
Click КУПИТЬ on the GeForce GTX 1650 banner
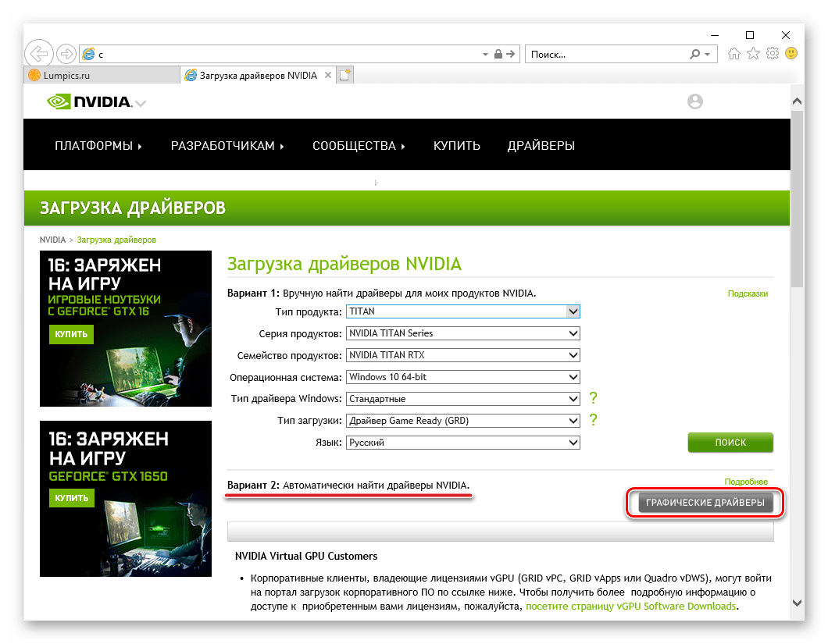pos(72,498)
